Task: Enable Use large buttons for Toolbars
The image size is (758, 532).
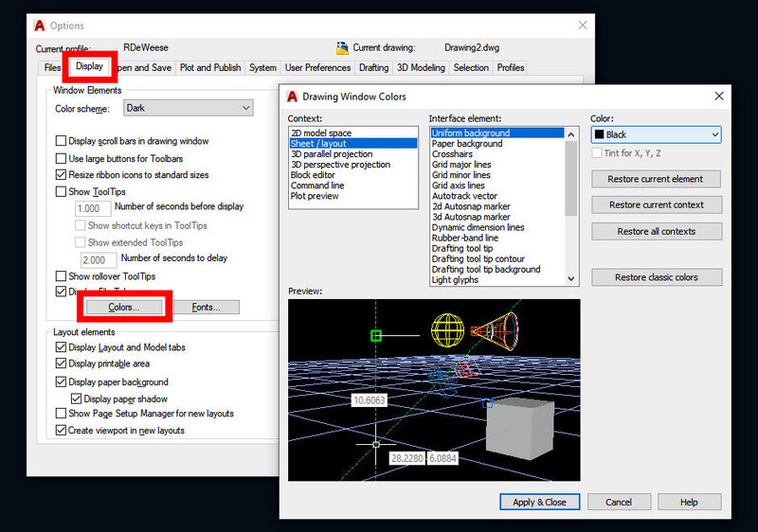Action: point(61,158)
